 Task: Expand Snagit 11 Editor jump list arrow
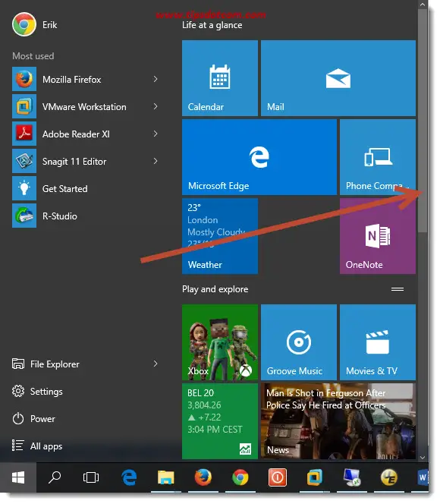tap(156, 161)
